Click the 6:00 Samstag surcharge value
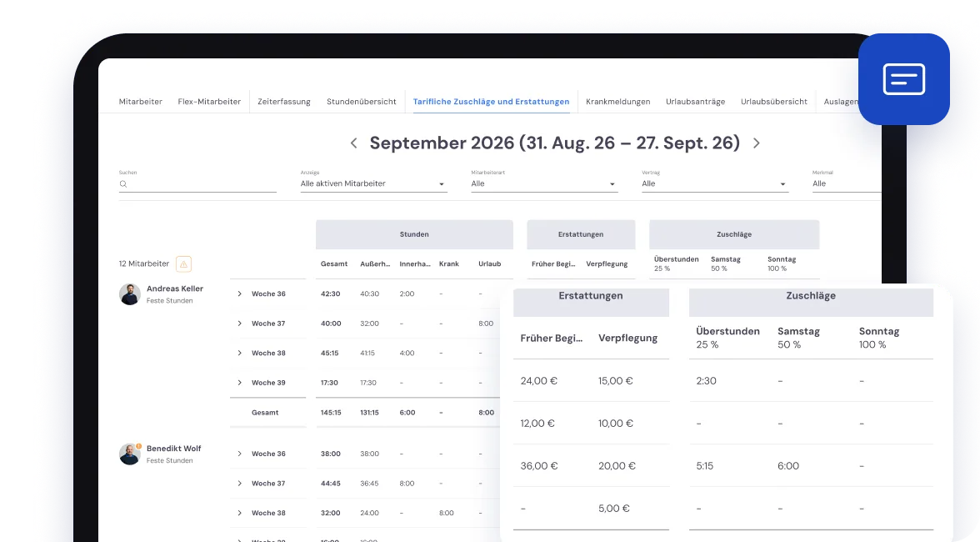The height and width of the screenshot is (542, 980). click(788, 466)
